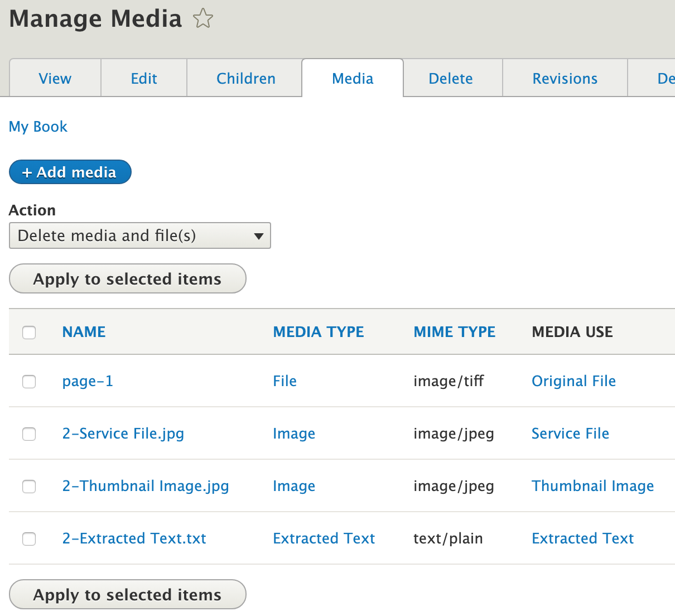Click the bottom Apply to selected items button

point(127,594)
